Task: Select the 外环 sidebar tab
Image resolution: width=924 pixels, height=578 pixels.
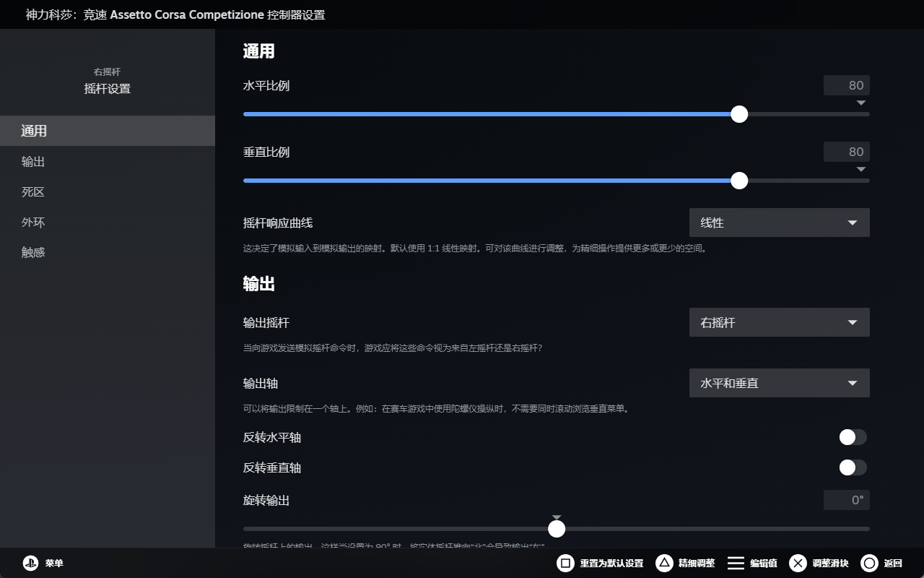Action: coord(108,222)
